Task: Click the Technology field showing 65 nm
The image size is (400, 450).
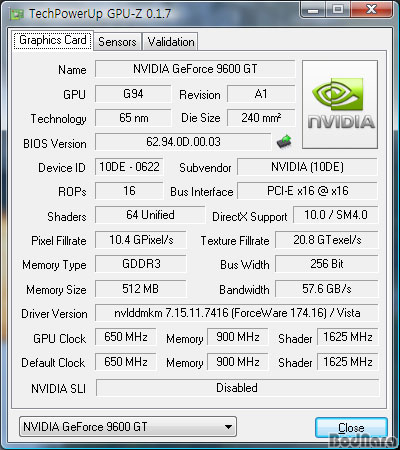Action: point(133,118)
